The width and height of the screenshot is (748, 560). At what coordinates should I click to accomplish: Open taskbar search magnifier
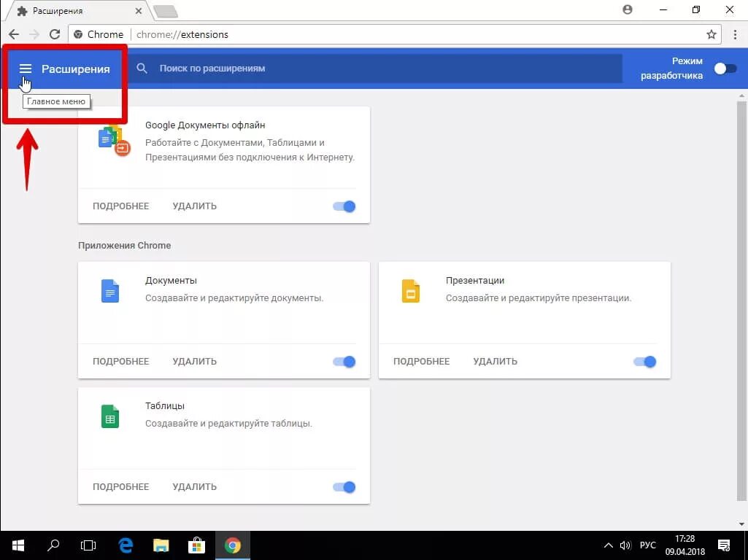coord(53,545)
